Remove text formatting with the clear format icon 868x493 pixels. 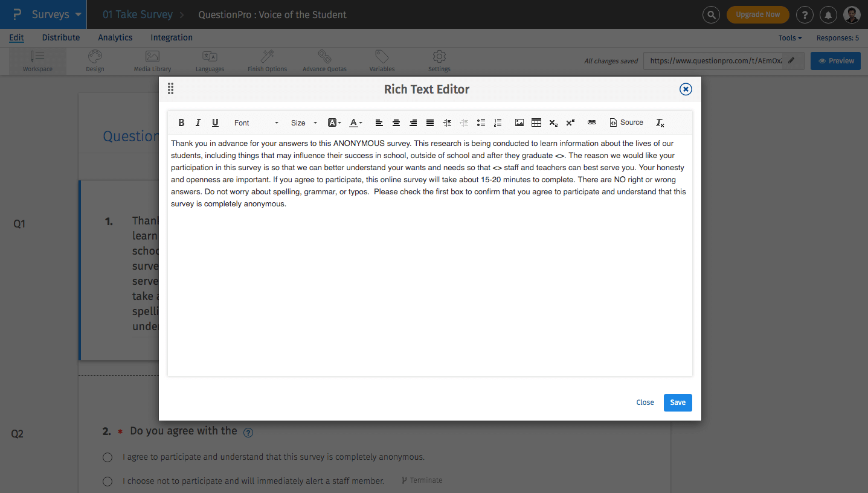click(x=660, y=122)
